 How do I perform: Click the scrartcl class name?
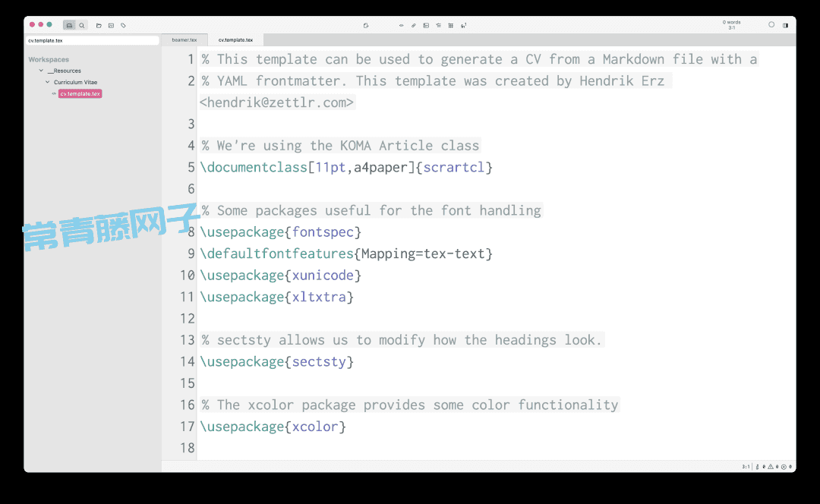tap(454, 167)
